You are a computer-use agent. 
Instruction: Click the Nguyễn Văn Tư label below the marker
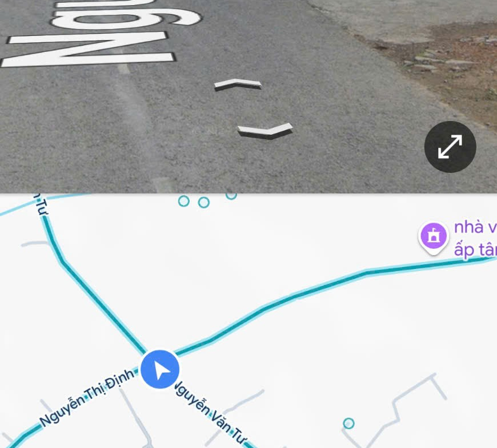(211, 411)
